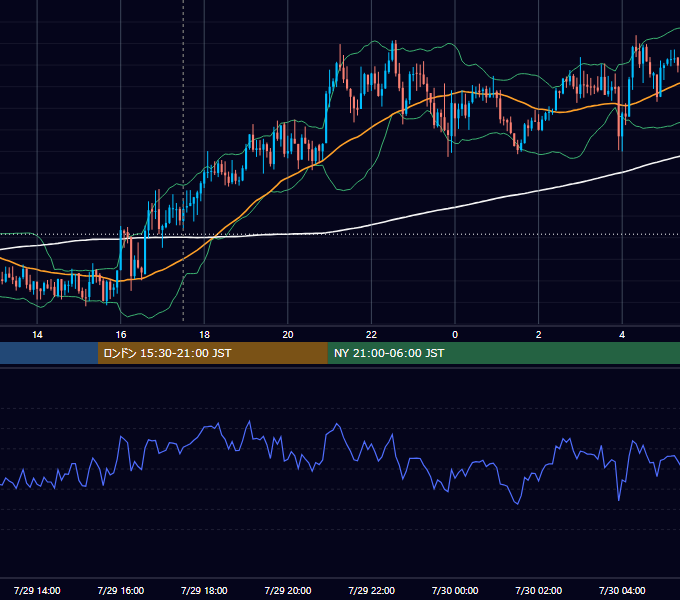
Task: Click the London 15:30-21:00 JST session band
Action: (212, 353)
